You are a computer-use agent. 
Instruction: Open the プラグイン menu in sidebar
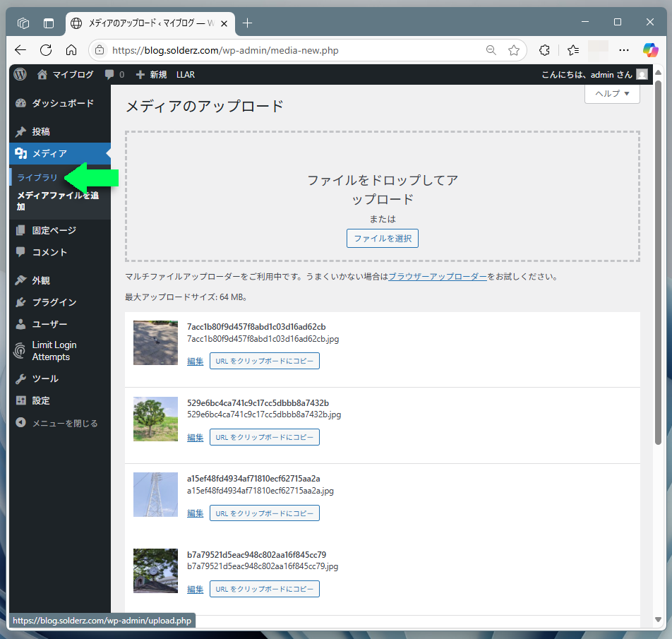54,302
